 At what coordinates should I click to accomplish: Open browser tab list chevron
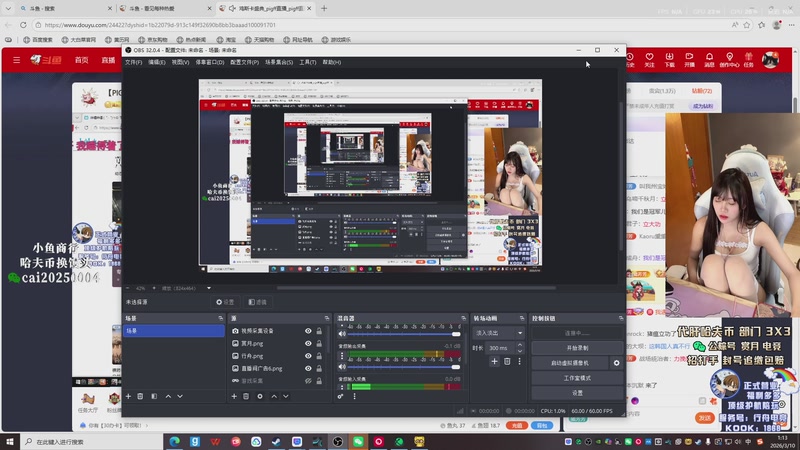tap(8, 8)
